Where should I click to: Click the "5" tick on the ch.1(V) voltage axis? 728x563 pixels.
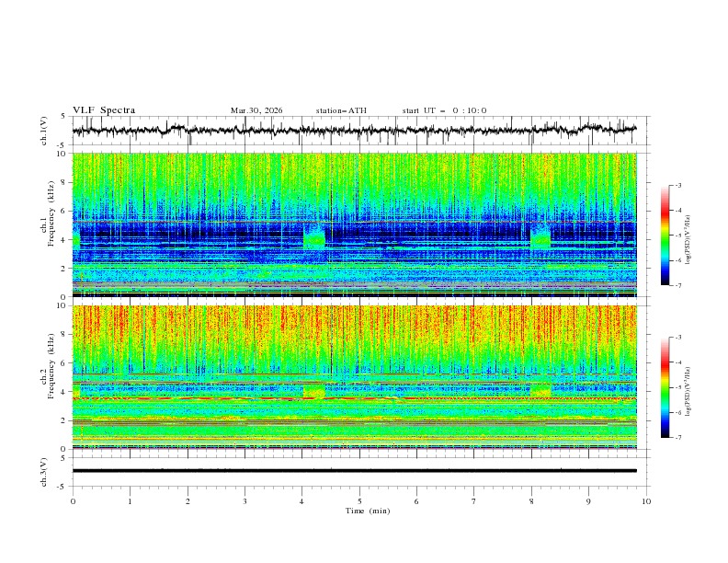[x=63, y=117]
